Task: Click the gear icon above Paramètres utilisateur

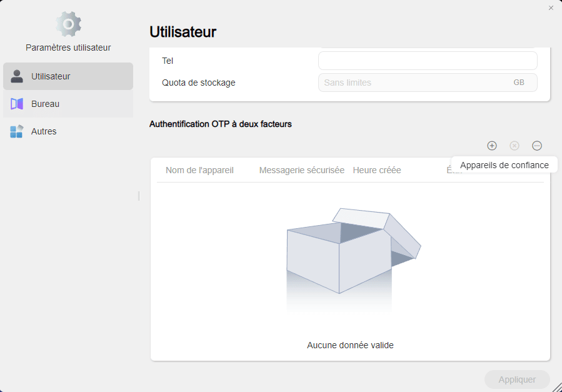Action: 69,24
